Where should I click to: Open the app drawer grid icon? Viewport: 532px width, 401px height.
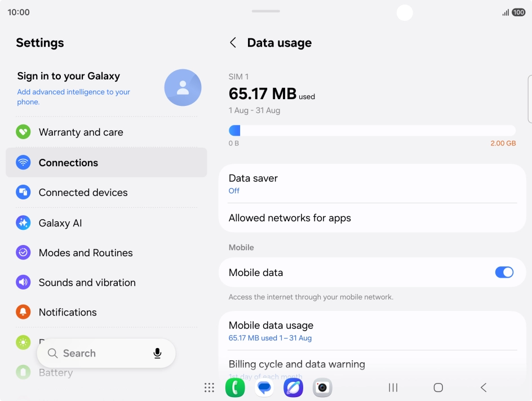(x=209, y=387)
